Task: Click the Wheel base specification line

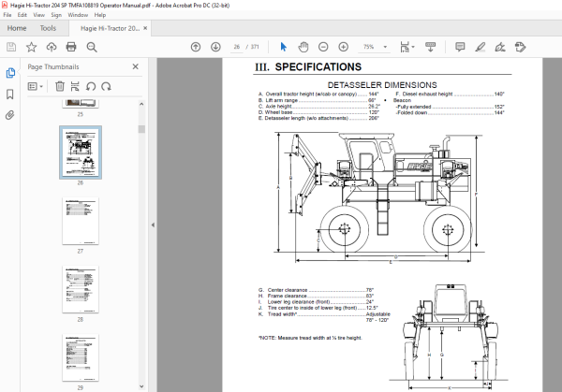Action: click(318, 112)
